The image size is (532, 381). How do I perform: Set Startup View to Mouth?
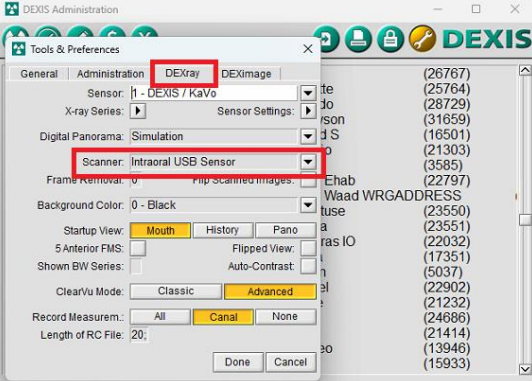point(160,230)
